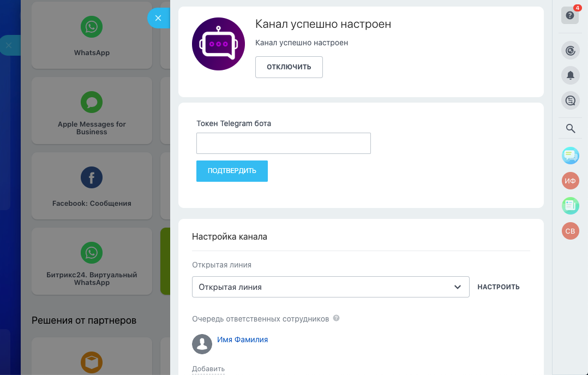This screenshot has width=588, height=375.
Task: Open Apple Messages for Business tile
Action: coord(92,110)
